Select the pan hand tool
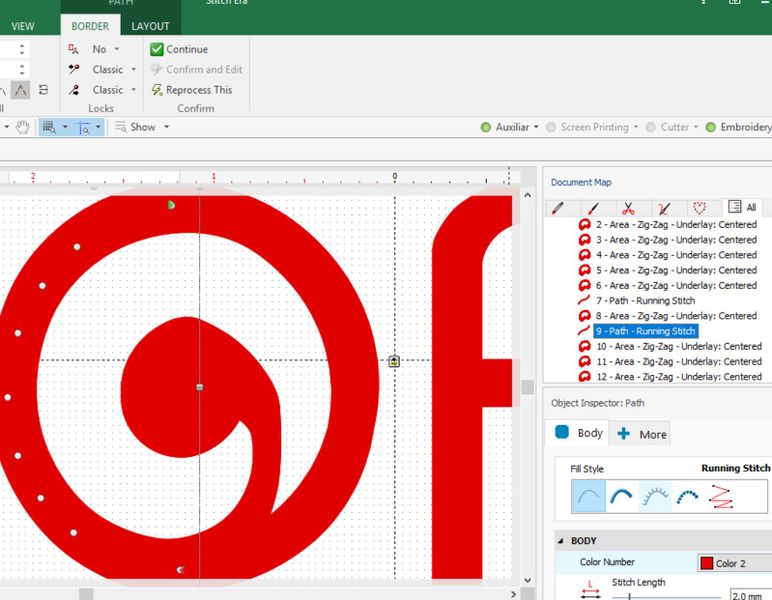The height and width of the screenshot is (600, 772). click(22, 127)
